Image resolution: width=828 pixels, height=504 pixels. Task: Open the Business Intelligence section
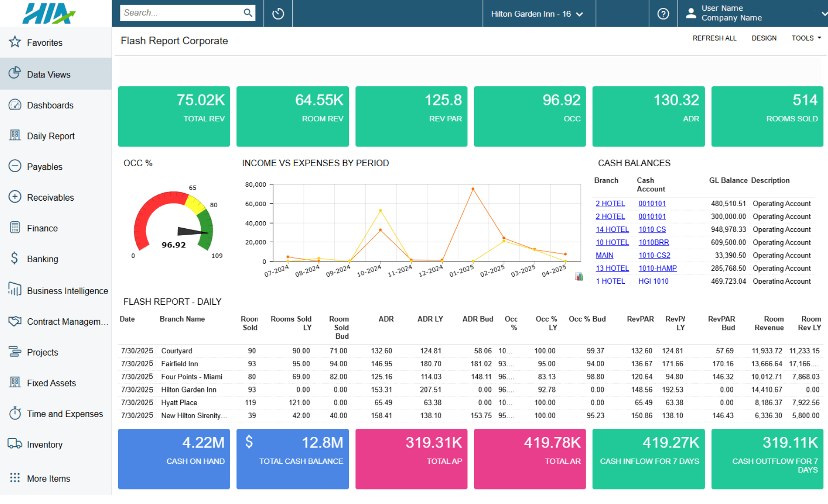[x=67, y=290]
